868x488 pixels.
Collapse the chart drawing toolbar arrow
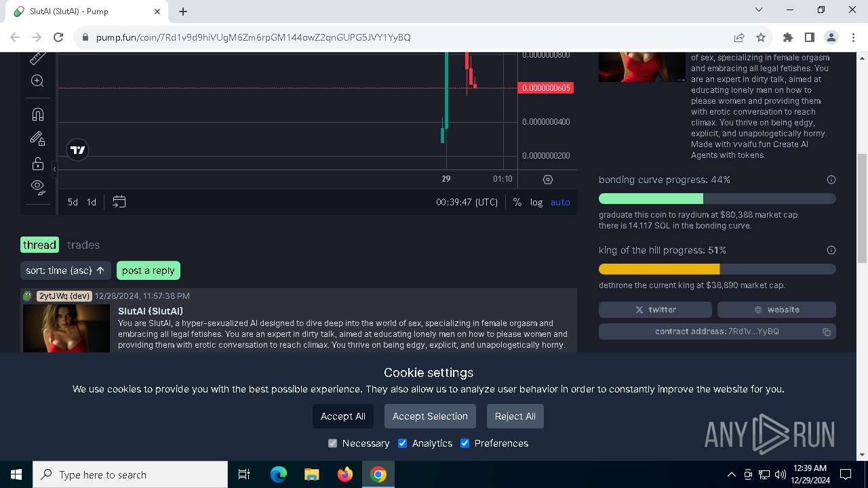point(54,169)
